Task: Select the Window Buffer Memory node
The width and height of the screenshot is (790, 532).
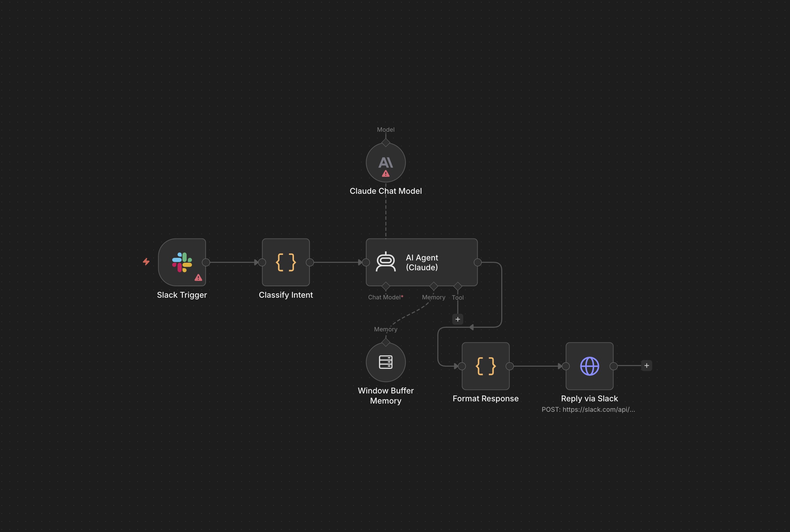Action: click(386, 362)
